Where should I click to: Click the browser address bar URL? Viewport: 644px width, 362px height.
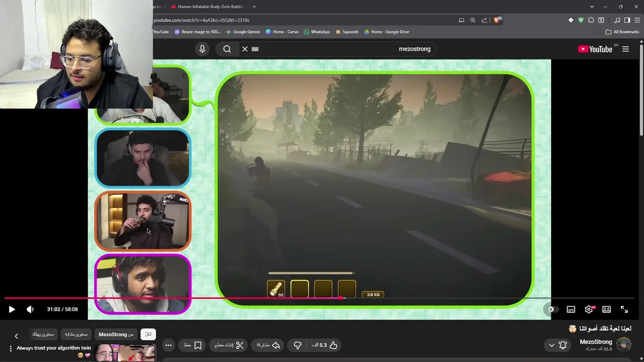click(x=201, y=20)
